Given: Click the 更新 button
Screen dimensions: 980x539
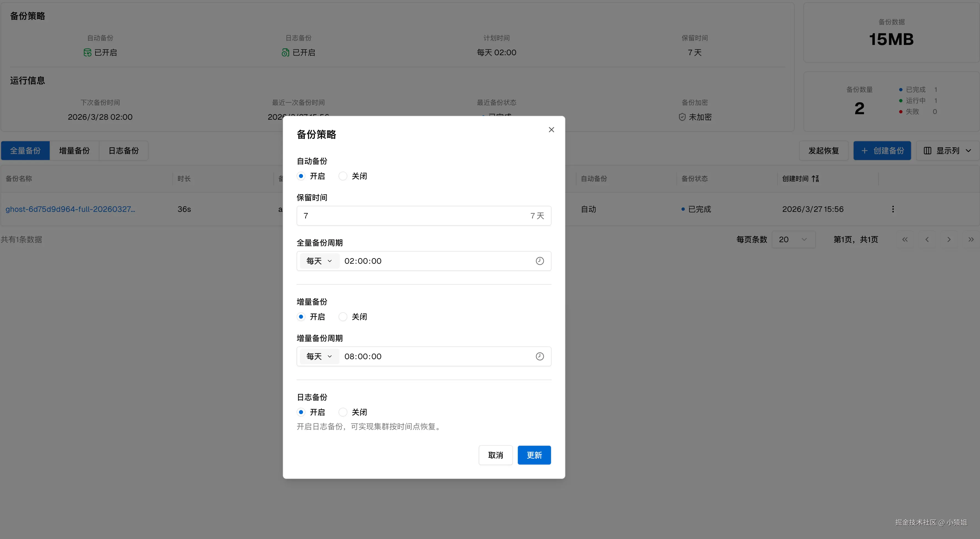Looking at the screenshot, I should [534, 455].
